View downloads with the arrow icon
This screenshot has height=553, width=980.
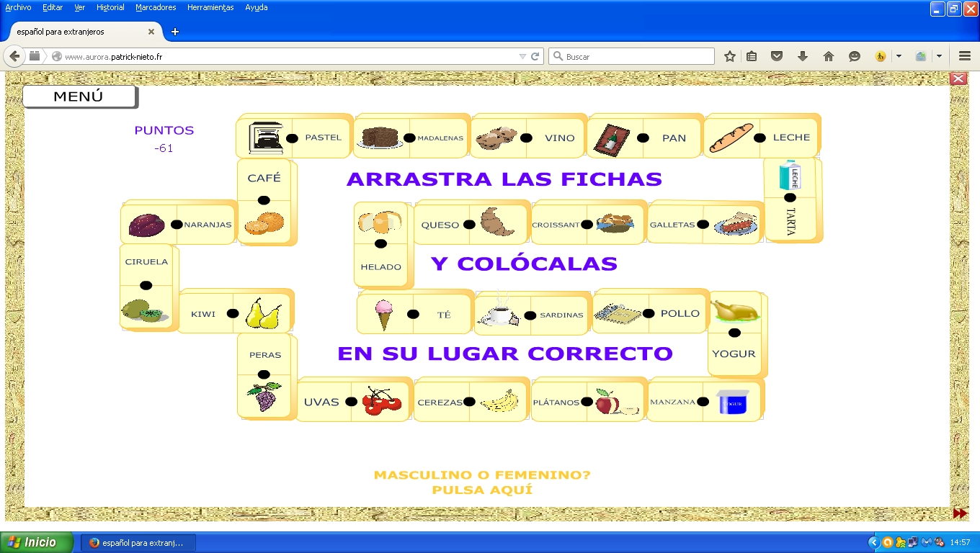802,55
